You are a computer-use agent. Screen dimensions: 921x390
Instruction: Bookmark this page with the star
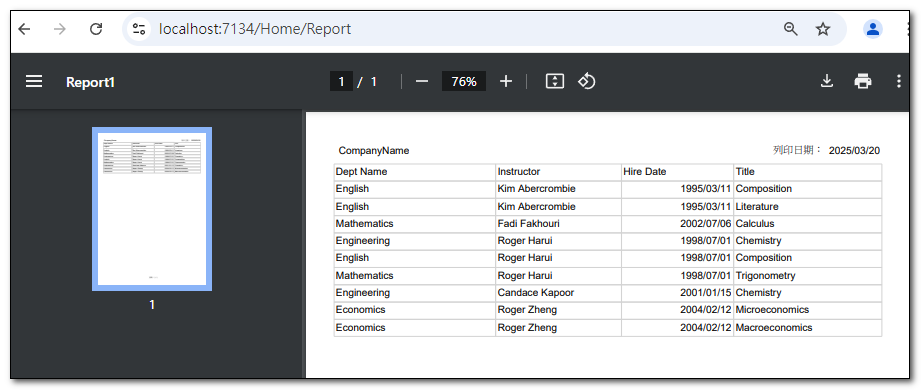823,29
